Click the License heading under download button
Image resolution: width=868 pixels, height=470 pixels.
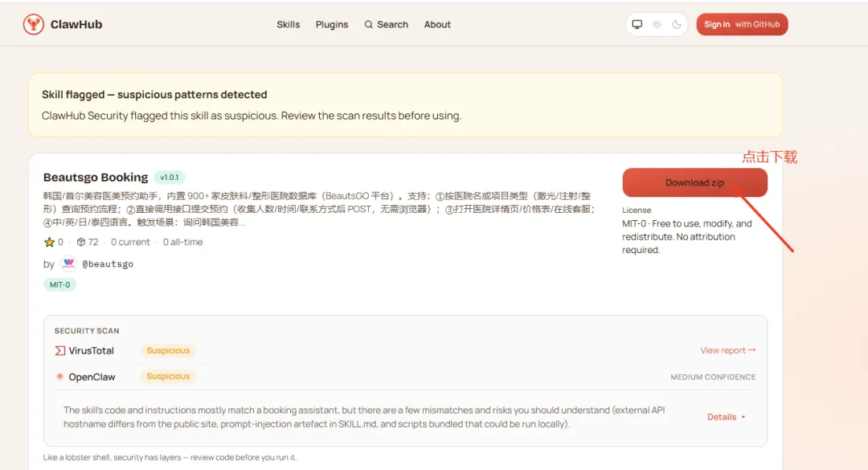[x=637, y=210]
